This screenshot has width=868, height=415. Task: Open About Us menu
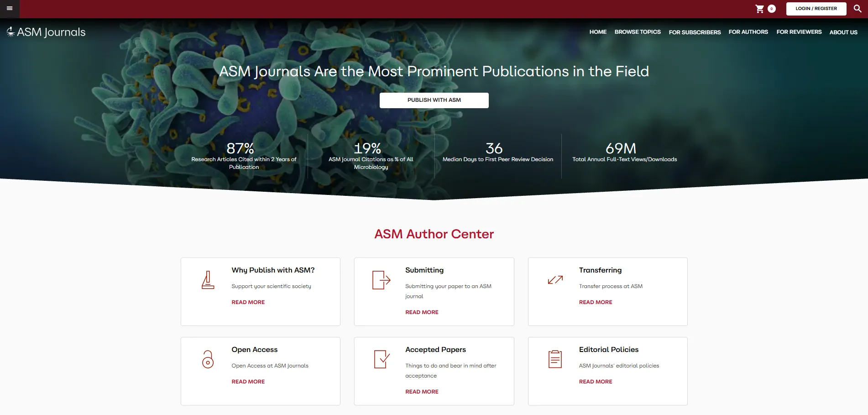coord(843,32)
